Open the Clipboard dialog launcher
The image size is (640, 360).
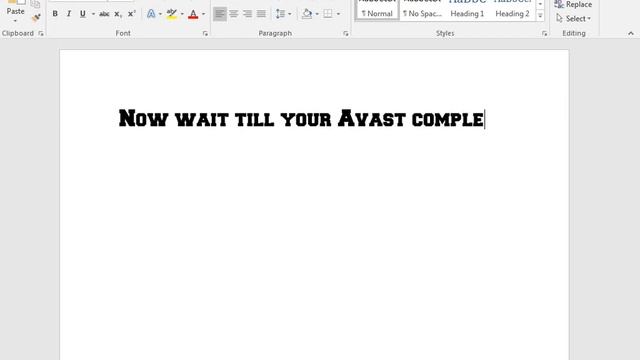click(41, 33)
